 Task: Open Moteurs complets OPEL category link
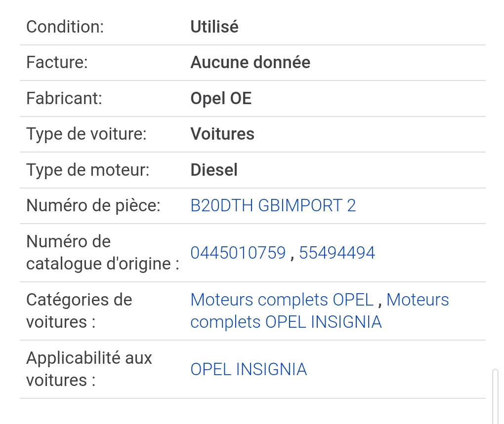click(282, 300)
